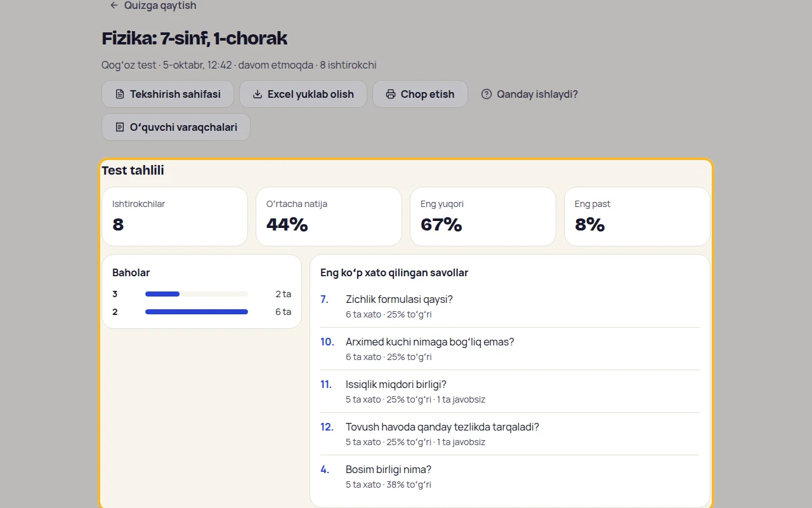Open the Tekshirish sahifasi page
Image resolution: width=812 pixels, height=508 pixels.
point(167,94)
